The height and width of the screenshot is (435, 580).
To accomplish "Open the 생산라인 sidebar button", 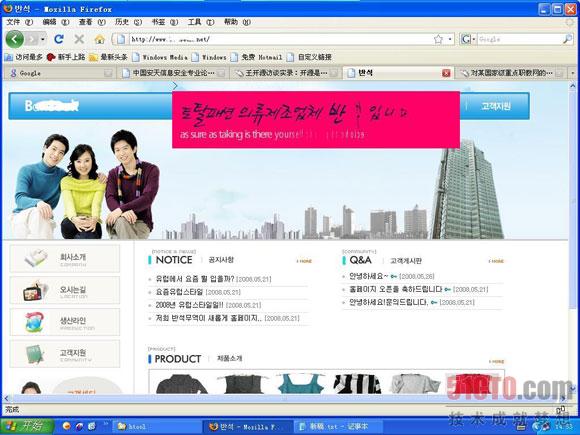I will click(65, 322).
